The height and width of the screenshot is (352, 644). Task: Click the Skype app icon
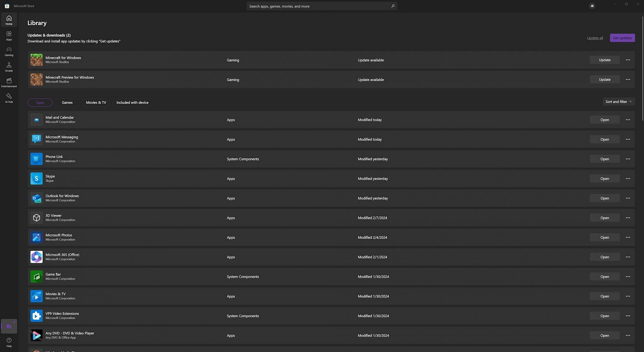pyautogui.click(x=37, y=179)
